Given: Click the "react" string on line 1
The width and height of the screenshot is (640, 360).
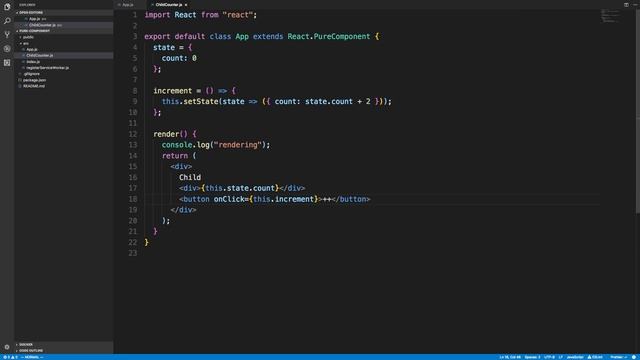Looking at the screenshot, I should point(238,15).
